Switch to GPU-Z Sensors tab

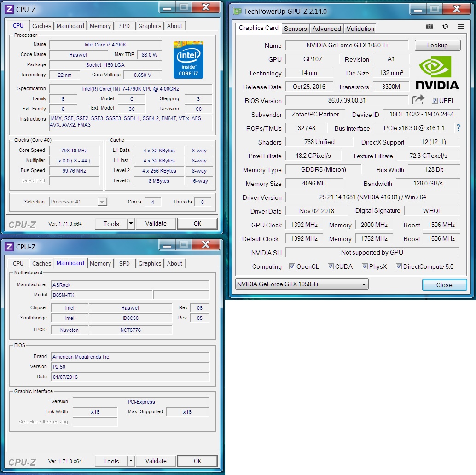pos(296,29)
